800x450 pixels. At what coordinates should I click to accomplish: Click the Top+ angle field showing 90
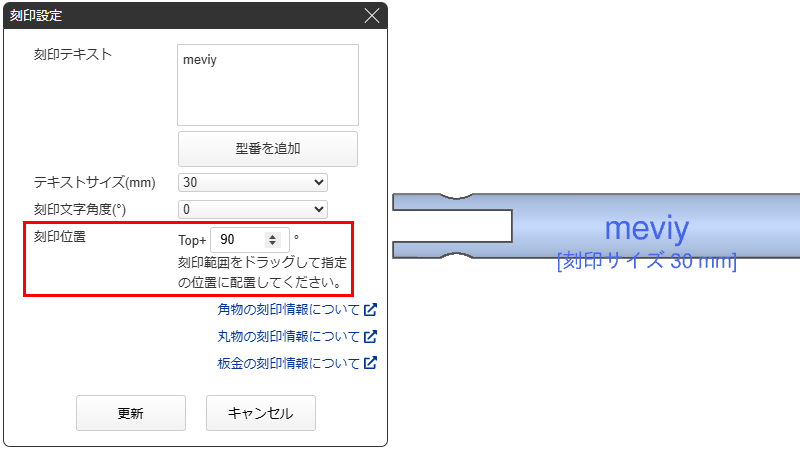click(238, 240)
